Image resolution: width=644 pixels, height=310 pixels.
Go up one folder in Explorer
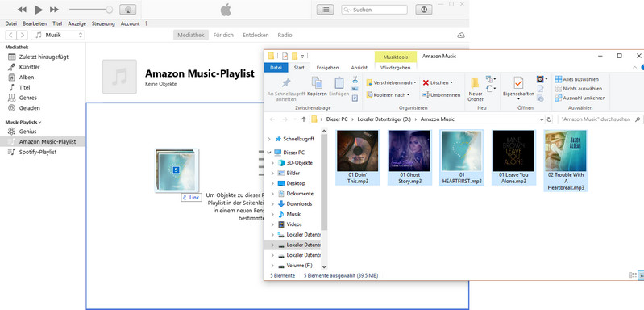click(x=304, y=119)
